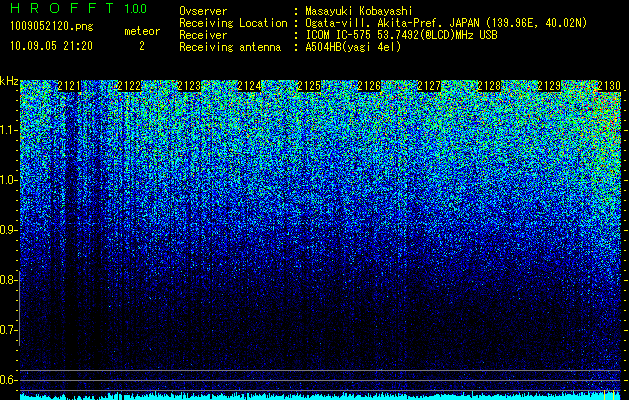
Task: Select the 2124 time marker label
Action: [x=249, y=86]
